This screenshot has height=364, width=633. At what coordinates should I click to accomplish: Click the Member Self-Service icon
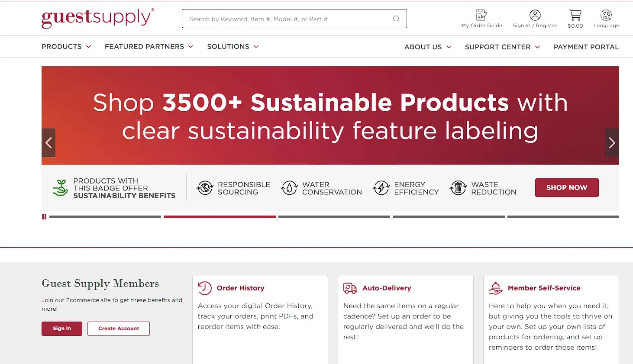point(495,288)
